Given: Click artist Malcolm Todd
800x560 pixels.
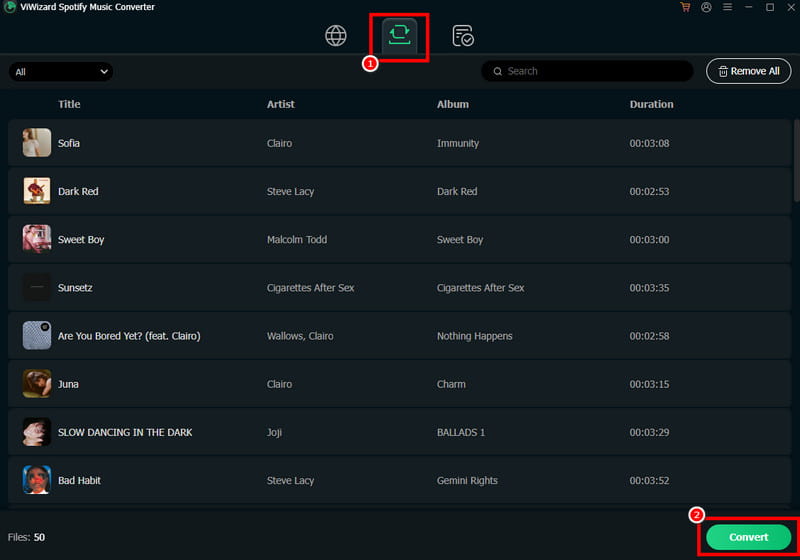Looking at the screenshot, I should (297, 240).
